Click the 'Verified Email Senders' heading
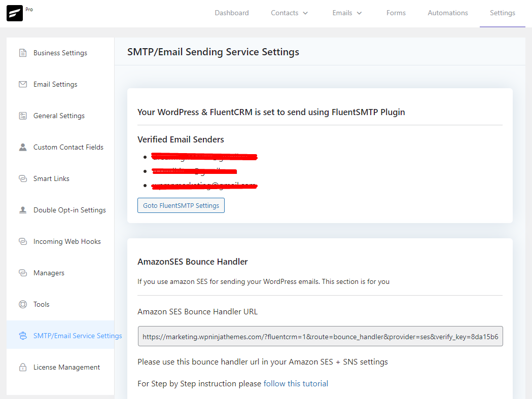 (181, 139)
